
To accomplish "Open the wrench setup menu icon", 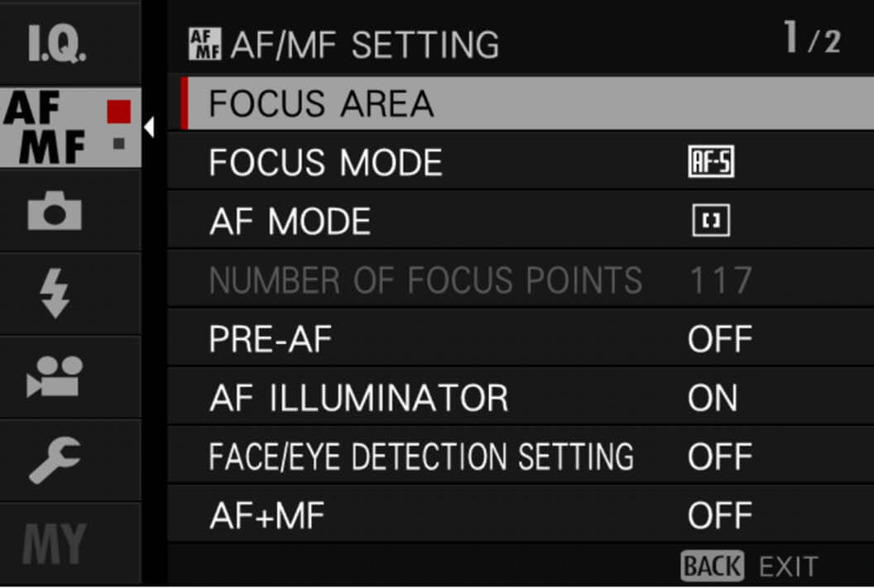I will (55, 459).
